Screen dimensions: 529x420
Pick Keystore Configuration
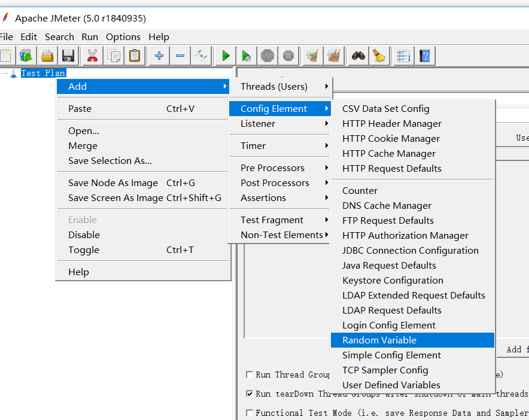click(x=412, y=281)
